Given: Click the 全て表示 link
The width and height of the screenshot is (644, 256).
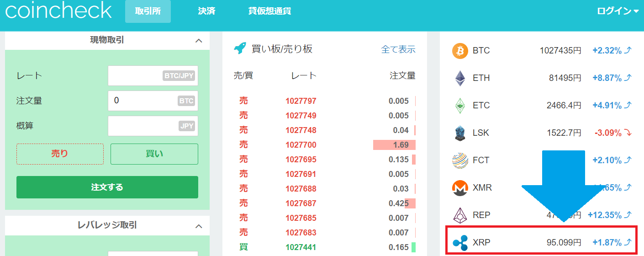Looking at the screenshot, I should click(398, 49).
